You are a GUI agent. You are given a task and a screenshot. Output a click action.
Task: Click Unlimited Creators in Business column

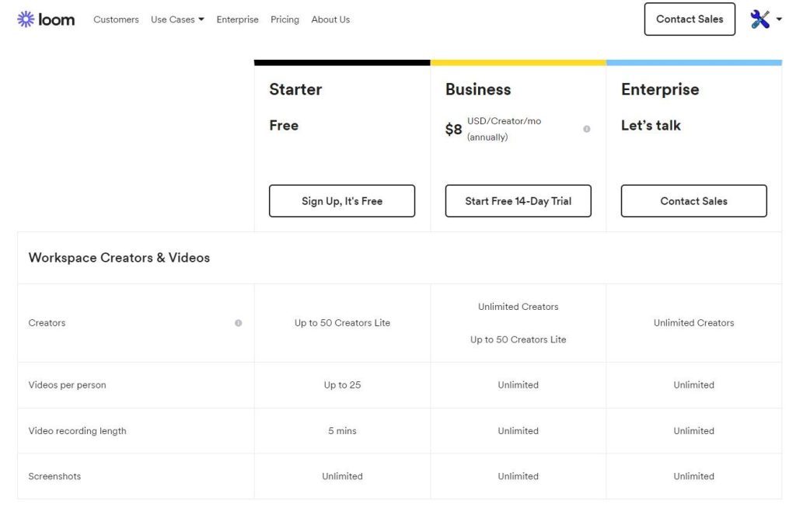[x=518, y=307]
